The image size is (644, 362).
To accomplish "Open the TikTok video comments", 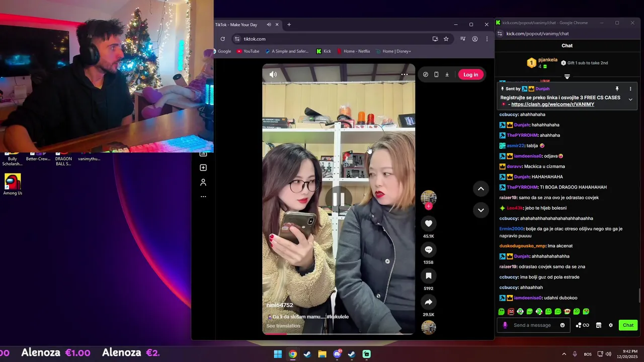I will tap(429, 250).
